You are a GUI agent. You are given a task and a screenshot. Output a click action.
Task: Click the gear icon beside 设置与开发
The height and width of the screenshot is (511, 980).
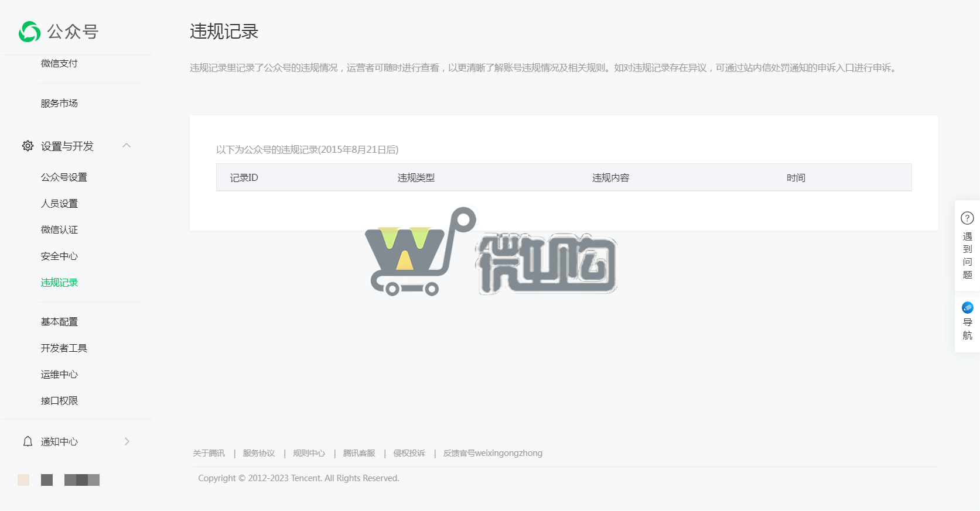[28, 146]
